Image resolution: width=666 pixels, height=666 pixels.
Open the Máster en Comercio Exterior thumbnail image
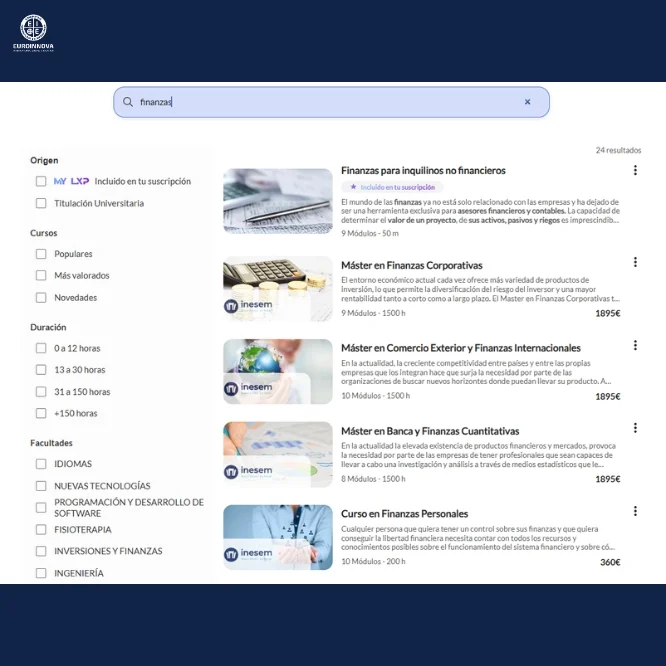(277, 371)
